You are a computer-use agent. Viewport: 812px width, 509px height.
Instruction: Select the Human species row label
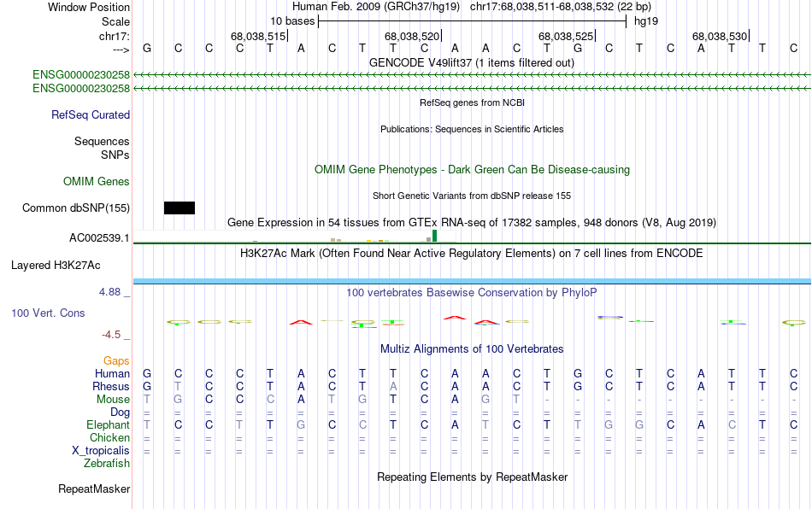tap(112, 373)
